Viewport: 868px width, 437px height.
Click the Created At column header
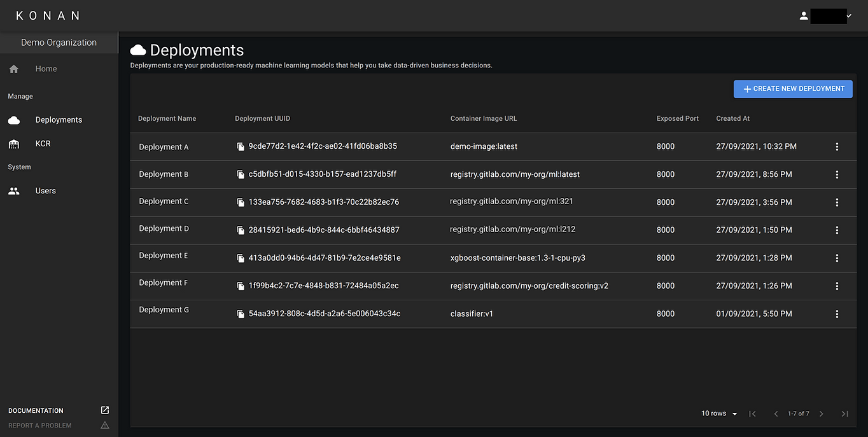click(732, 118)
